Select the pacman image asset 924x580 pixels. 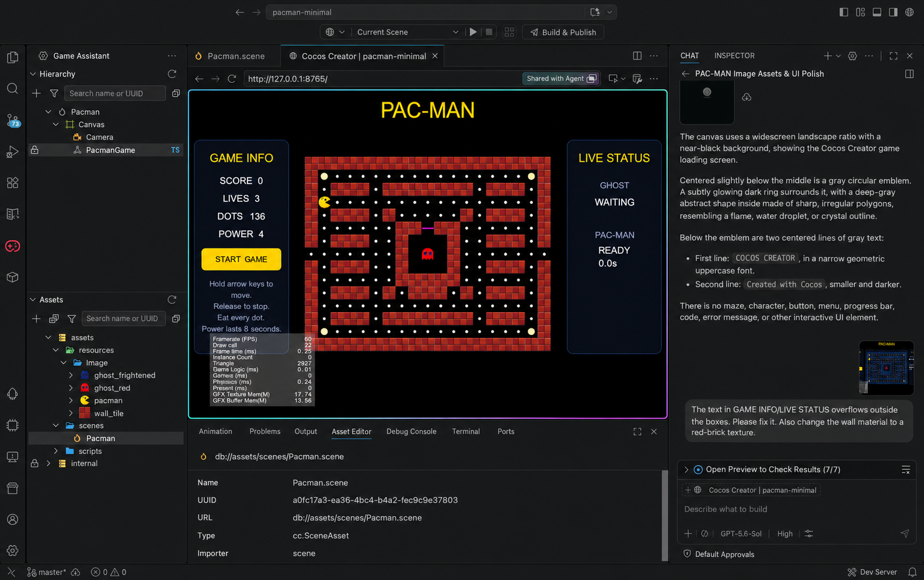108,400
